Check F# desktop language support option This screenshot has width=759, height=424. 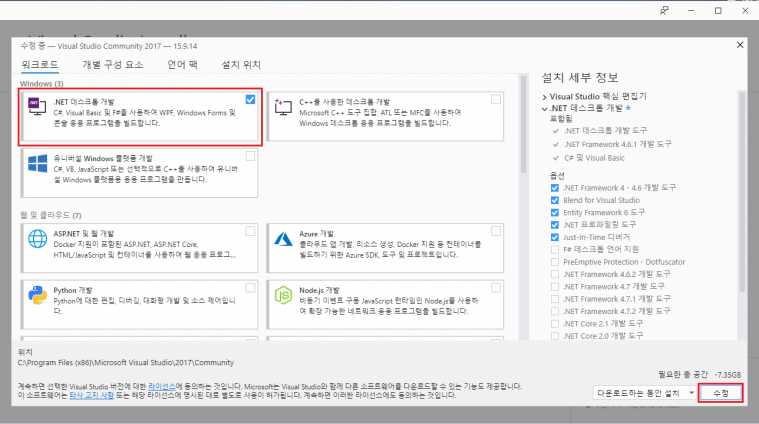pos(555,250)
